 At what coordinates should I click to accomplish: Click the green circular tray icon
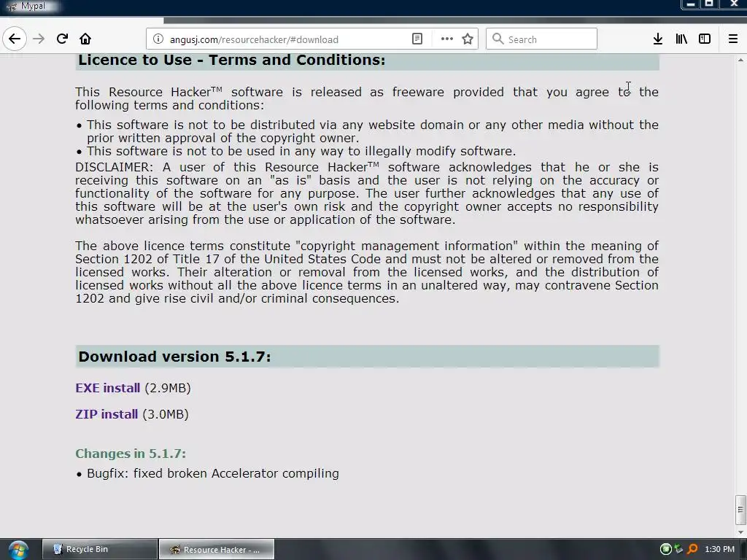[x=665, y=549]
